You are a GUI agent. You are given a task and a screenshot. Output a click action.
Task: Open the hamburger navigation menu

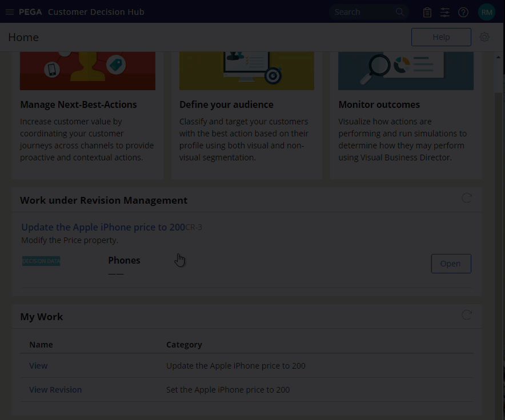pyautogui.click(x=9, y=12)
